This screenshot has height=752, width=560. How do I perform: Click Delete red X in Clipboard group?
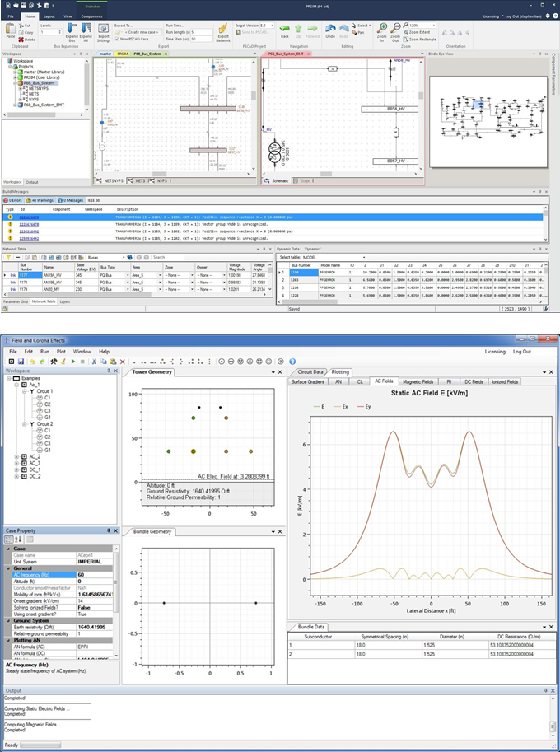pyautogui.click(x=27, y=40)
